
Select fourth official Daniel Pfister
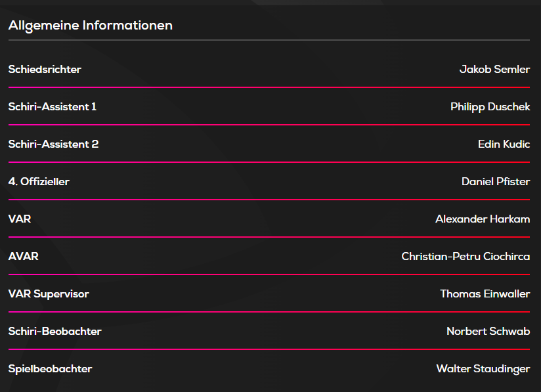point(496,181)
